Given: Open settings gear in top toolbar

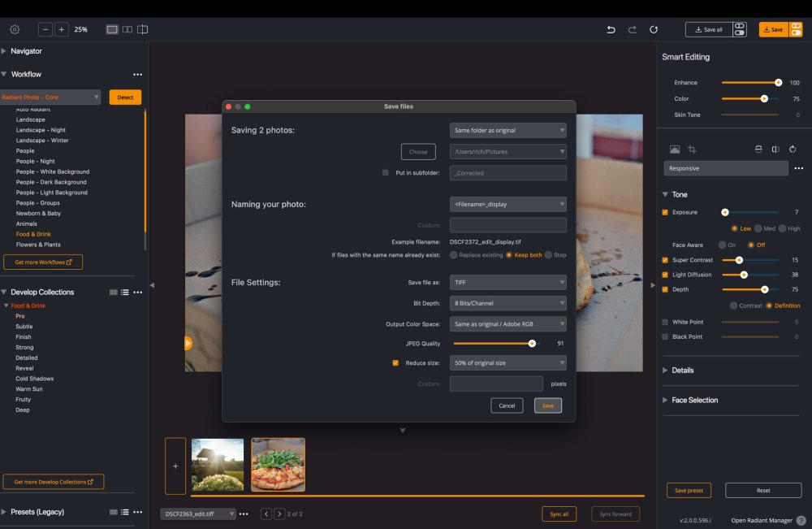Looking at the screenshot, I should click(x=15, y=29).
